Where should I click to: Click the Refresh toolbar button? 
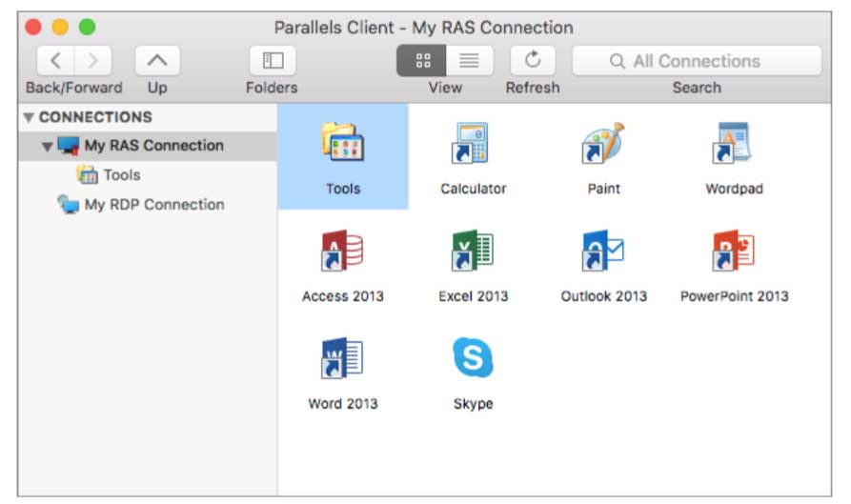[x=533, y=61]
